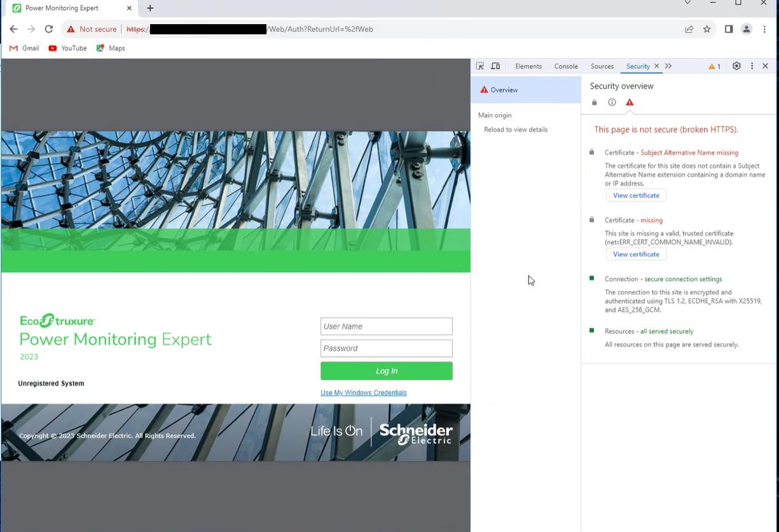Switch to the Console panel
Image resolution: width=779 pixels, height=532 pixels.
566,66
